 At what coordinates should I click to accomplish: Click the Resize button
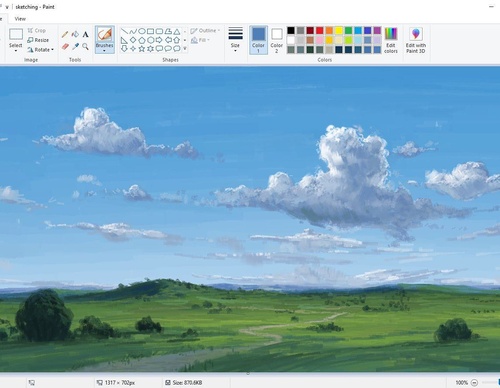click(38, 40)
